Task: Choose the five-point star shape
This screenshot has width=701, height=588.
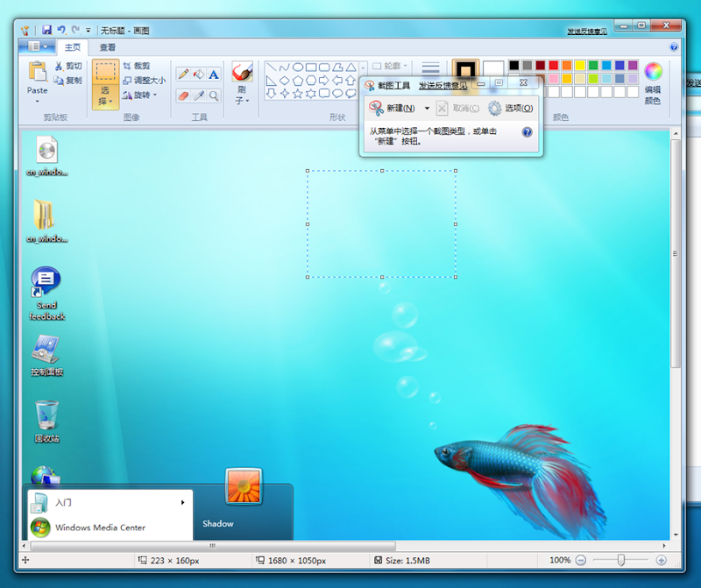Action: coord(297,94)
